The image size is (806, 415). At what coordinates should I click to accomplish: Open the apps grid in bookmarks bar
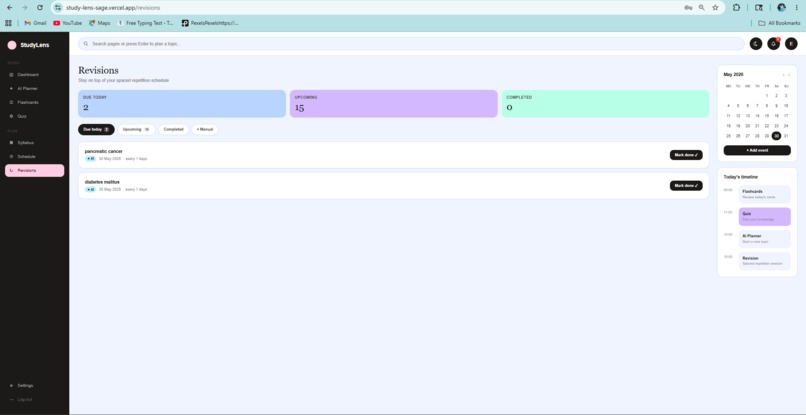[8, 23]
